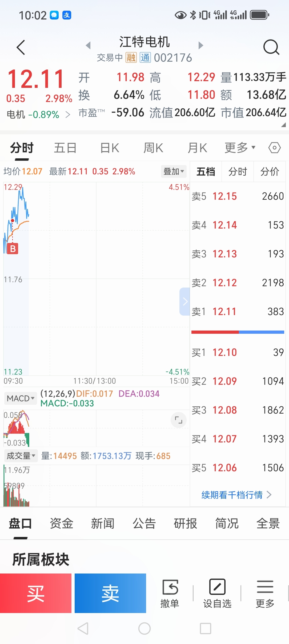Select the 分价 tab in order panel
Image resolution: width=289 pixels, height=644 pixels.
(x=270, y=171)
